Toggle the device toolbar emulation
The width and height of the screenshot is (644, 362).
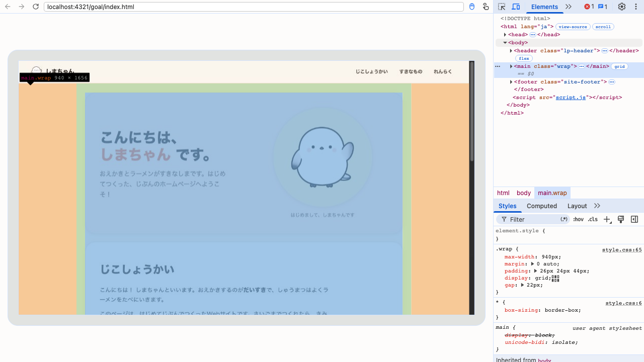coord(516,7)
